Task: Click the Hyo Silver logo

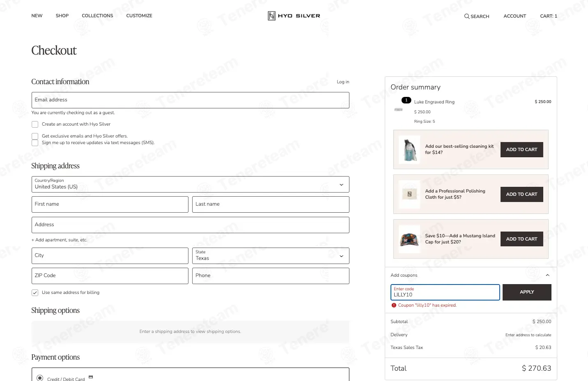Action: tap(294, 16)
